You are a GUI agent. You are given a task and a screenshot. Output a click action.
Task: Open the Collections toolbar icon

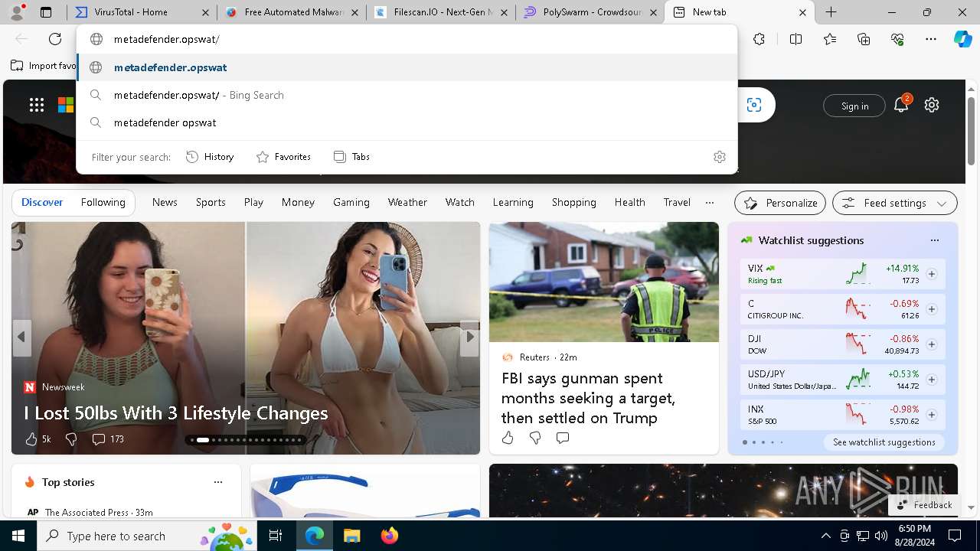(864, 39)
